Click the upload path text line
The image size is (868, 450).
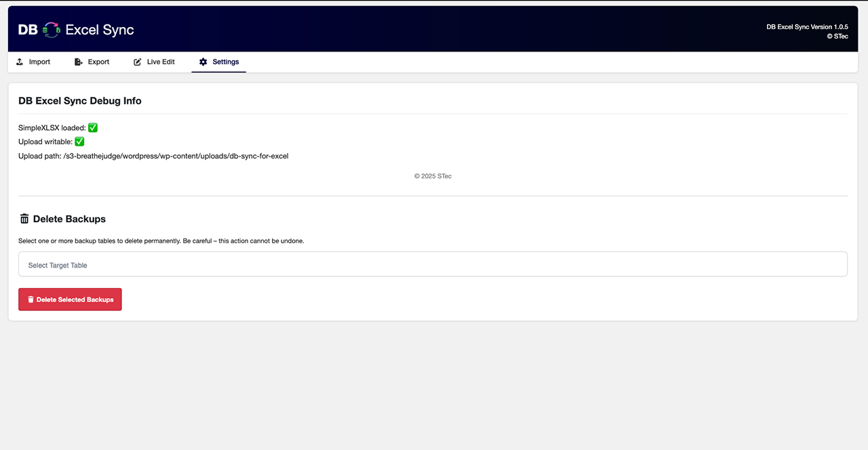153,156
